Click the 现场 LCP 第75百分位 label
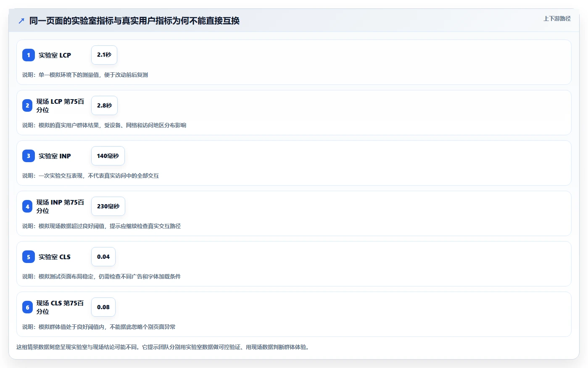The image size is (588, 368). (60, 105)
